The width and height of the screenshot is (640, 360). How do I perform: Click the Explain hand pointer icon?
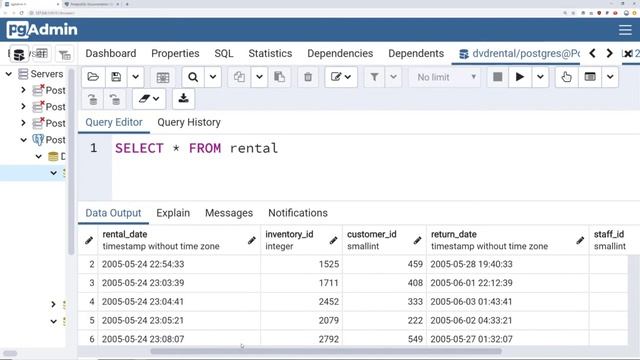tap(566, 77)
